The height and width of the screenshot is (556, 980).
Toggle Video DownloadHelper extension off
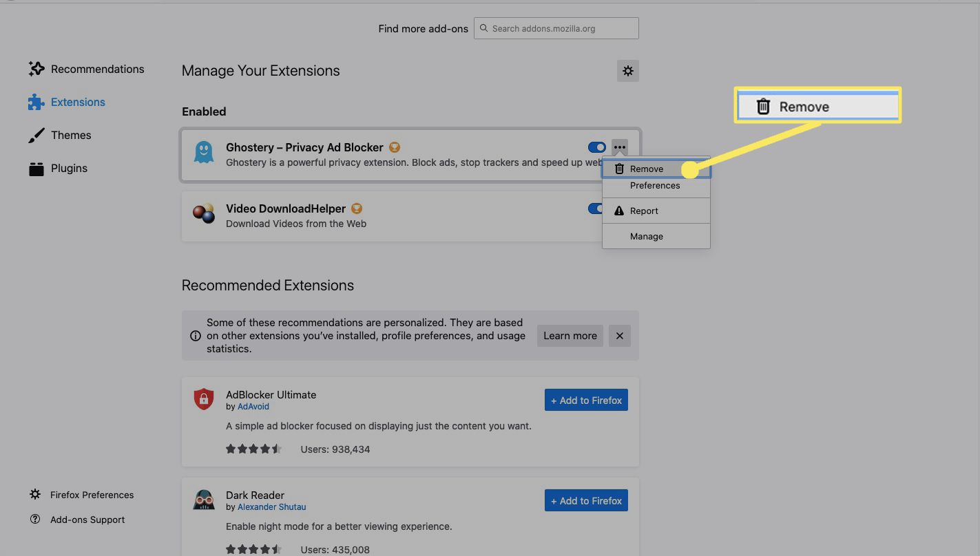[x=595, y=208]
